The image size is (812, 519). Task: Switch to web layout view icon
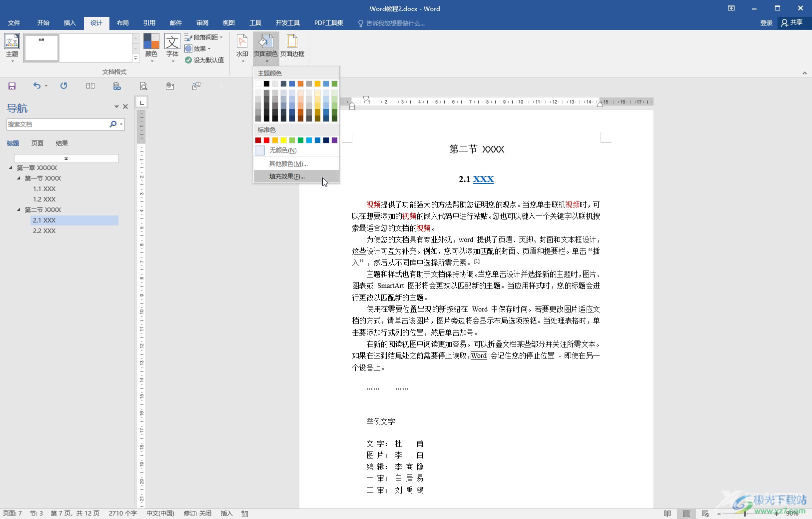705,513
